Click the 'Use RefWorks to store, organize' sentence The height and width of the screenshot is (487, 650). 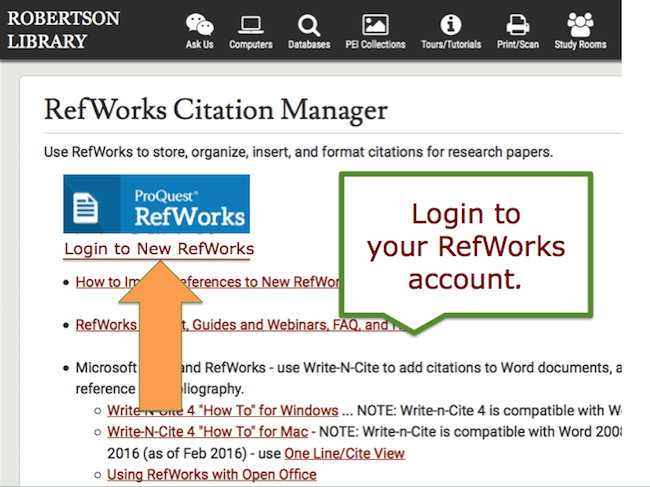click(x=298, y=152)
